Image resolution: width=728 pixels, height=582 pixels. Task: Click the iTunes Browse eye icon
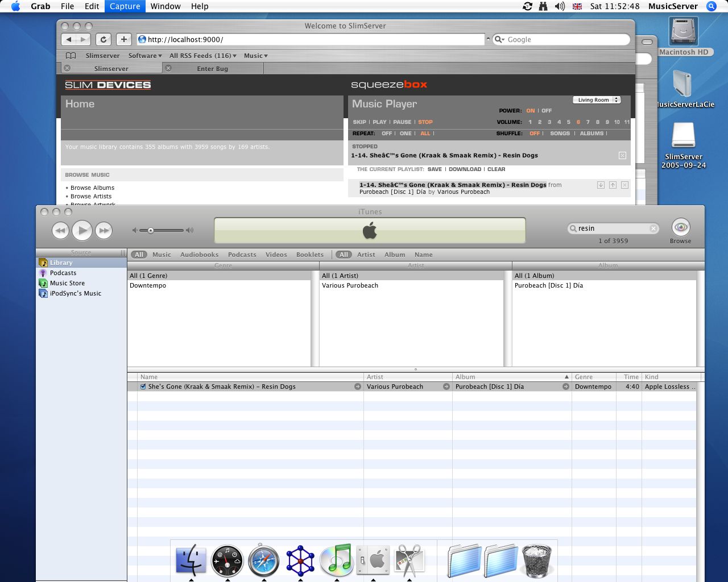click(x=680, y=228)
